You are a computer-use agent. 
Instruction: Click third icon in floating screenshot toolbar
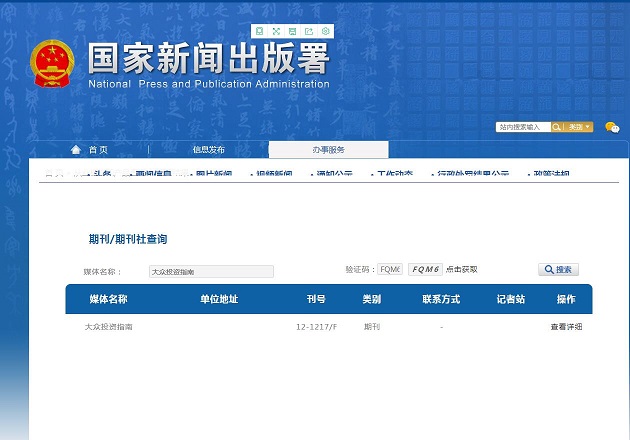[292, 32]
